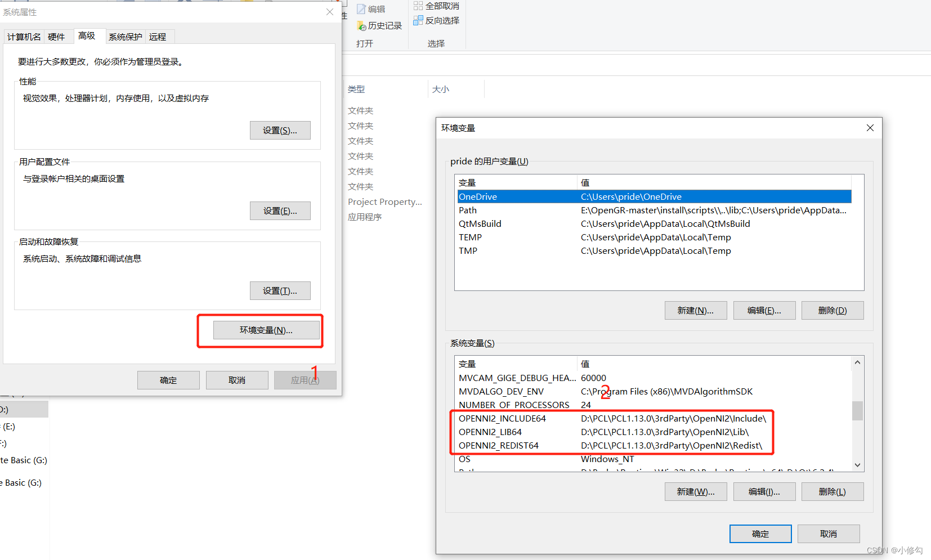Open 'te Basic (G:)' drive in sidebar
Image resolution: width=931 pixels, height=560 pixels.
click(x=24, y=460)
